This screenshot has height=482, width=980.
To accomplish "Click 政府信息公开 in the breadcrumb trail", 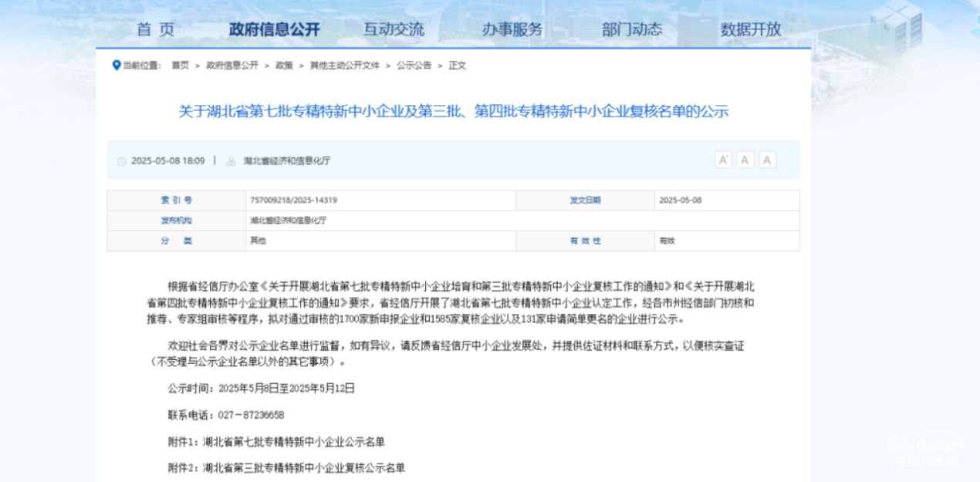I will click(232, 66).
